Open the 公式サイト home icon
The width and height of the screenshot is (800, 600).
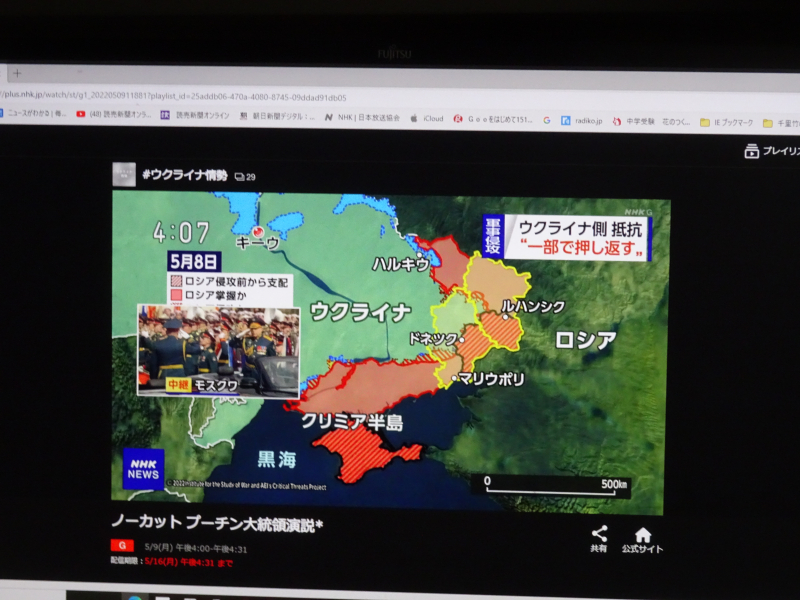click(642, 541)
